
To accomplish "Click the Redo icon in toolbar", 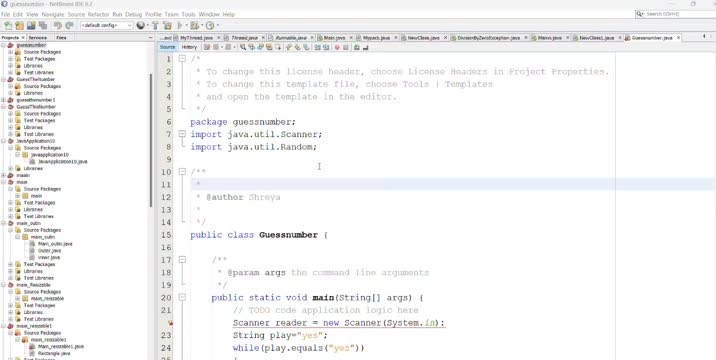I will [x=69, y=26].
